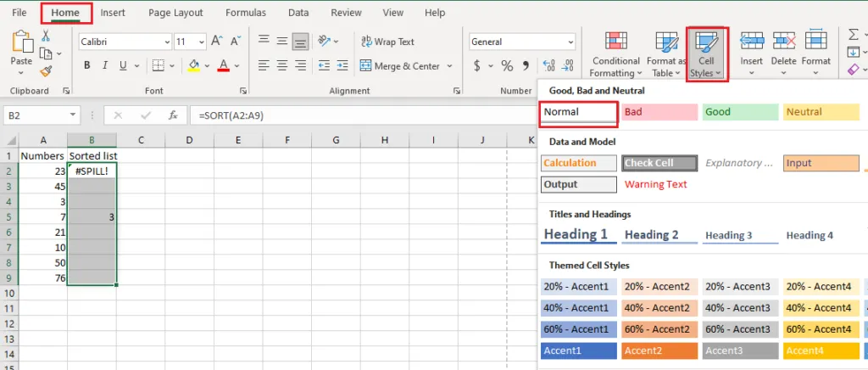The image size is (868, 370).
Task: Click the Format as Table icon
Action: [666, 42]
